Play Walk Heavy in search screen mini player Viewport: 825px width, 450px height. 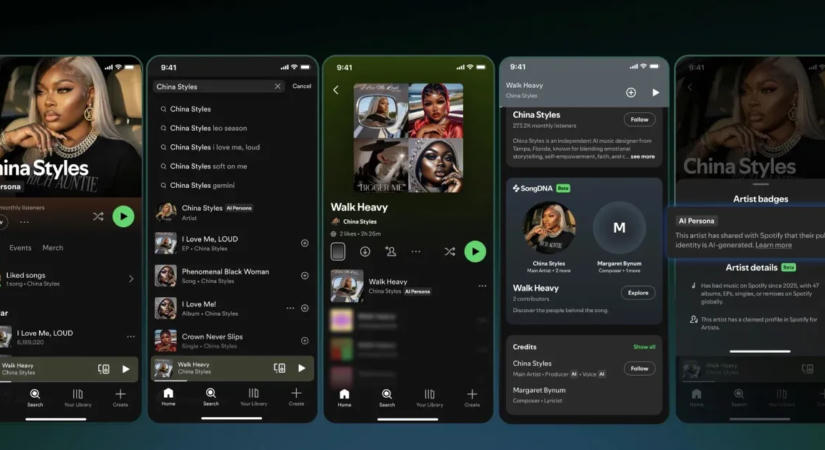301,368
